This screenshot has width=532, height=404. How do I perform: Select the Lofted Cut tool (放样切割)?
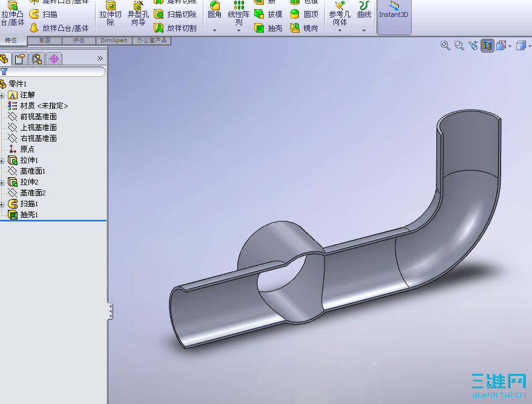(175, 28)
